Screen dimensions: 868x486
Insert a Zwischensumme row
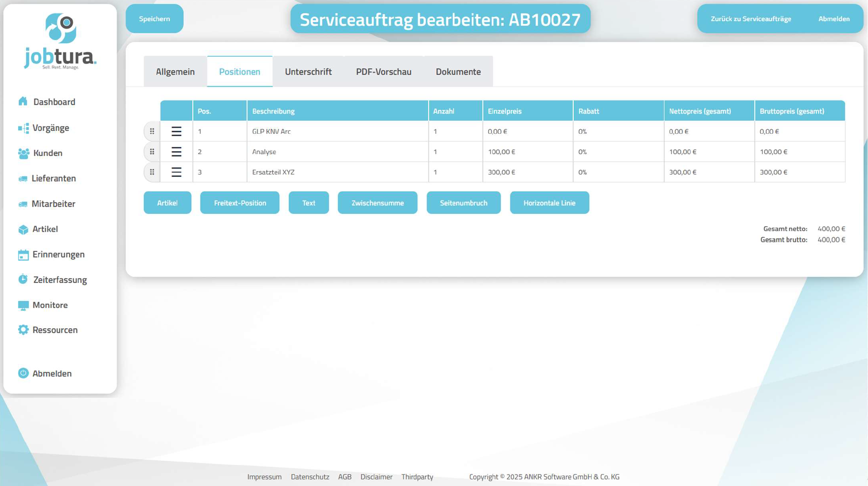377,203
